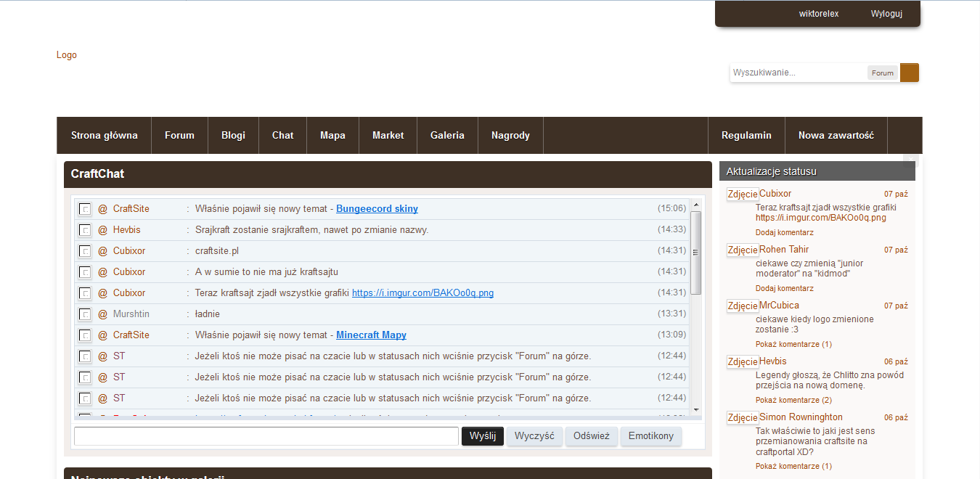Click the chat scrollbar up arrow

695,204
